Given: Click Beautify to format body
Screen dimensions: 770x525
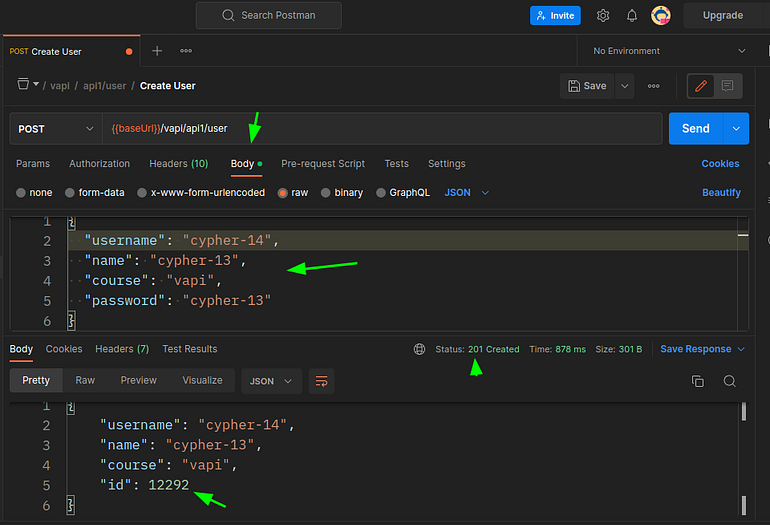Looking at the screenshot, I should [721, 193].
